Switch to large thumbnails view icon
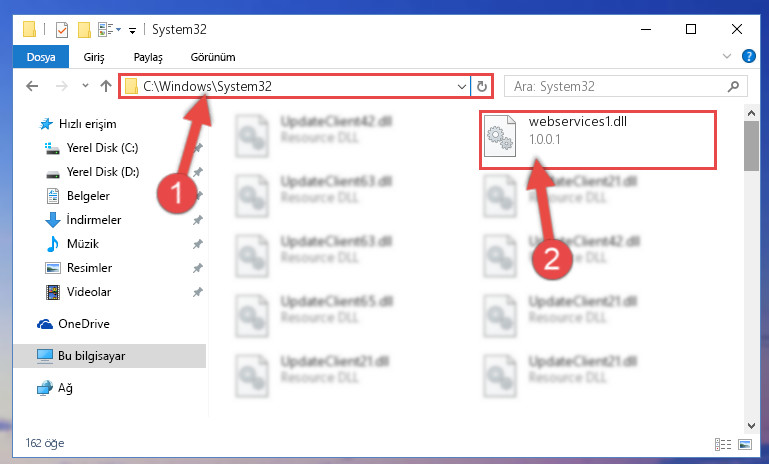Image resolution: width=769 pixels, height=464 pixels. click(x=745, y=444)
